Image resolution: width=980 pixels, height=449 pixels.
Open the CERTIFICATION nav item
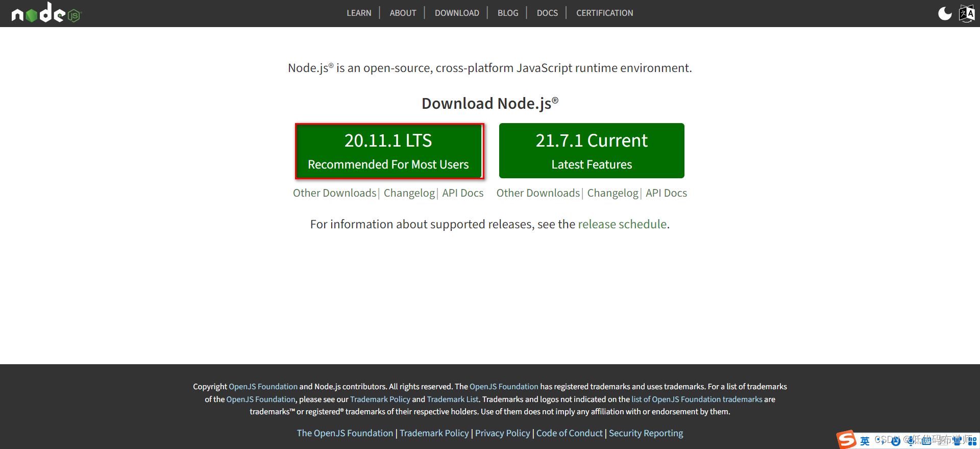pos(604,13)
